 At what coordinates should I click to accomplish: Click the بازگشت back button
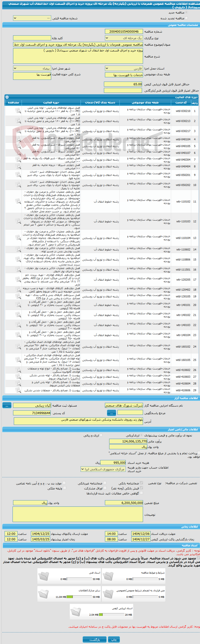click(x=95, y=639)
